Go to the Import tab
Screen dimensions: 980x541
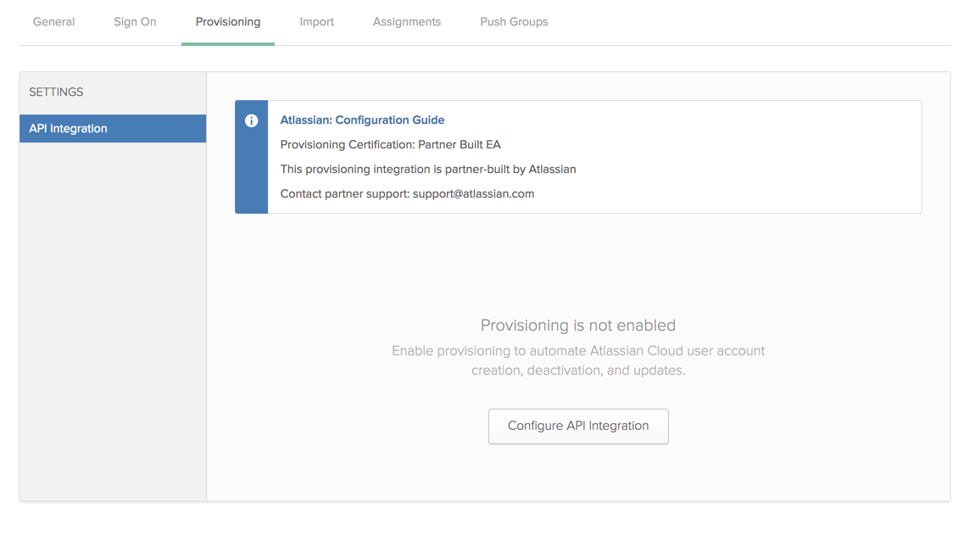coord(317,22)
